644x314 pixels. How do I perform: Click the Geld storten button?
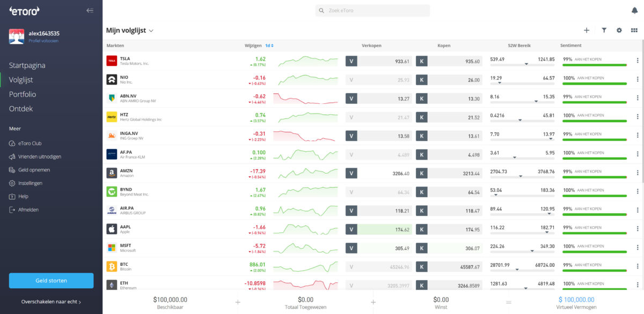pyautogui.click(x=51, y=280)
